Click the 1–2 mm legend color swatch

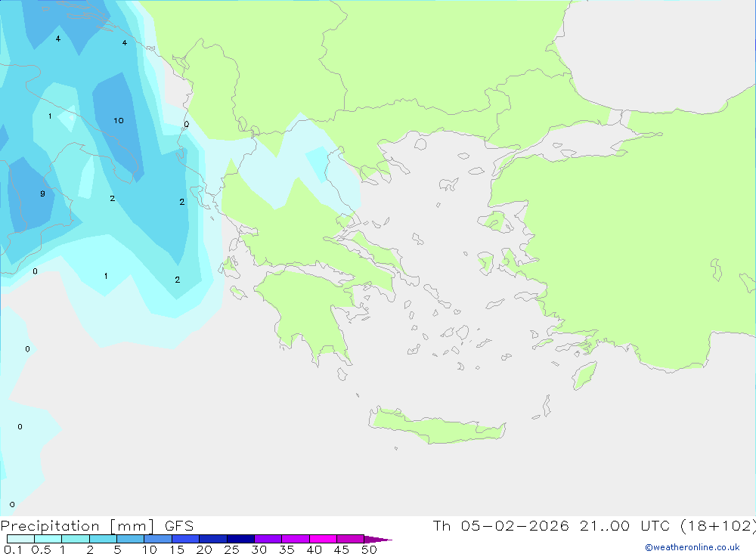pos(75,539)
